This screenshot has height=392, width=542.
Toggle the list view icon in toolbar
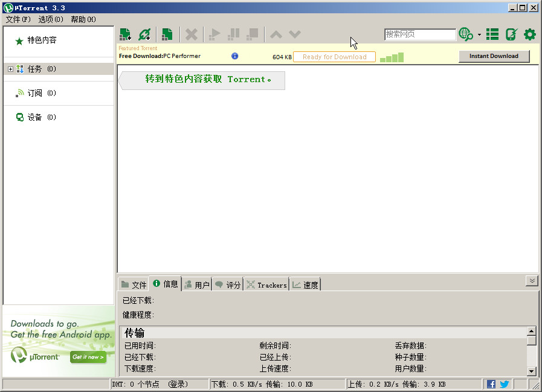click(492, 34)
